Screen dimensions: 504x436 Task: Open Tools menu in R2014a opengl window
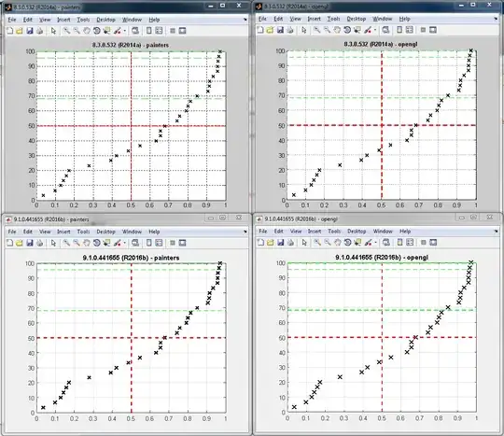[x=333, y=19]
